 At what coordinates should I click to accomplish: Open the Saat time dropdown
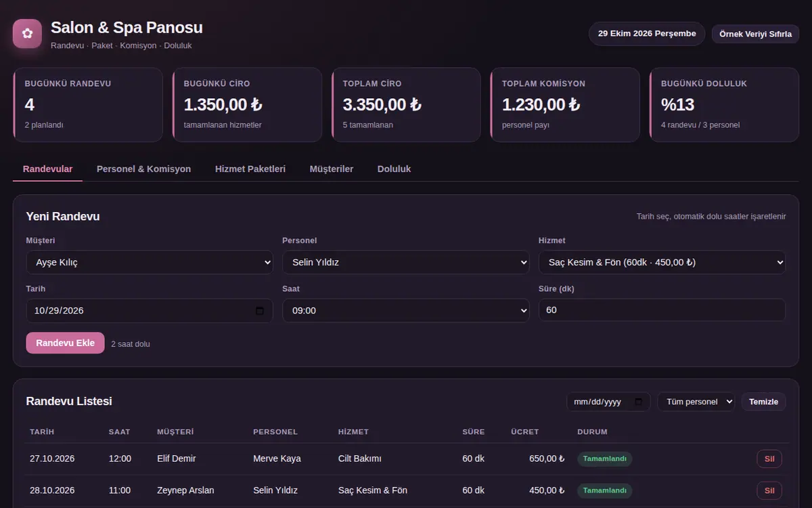(x=406, y=310)
